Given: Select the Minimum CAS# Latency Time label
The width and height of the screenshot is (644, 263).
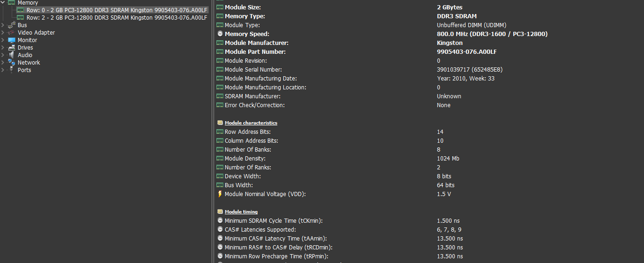Looking at the screenshot, I should click(276, 239).
